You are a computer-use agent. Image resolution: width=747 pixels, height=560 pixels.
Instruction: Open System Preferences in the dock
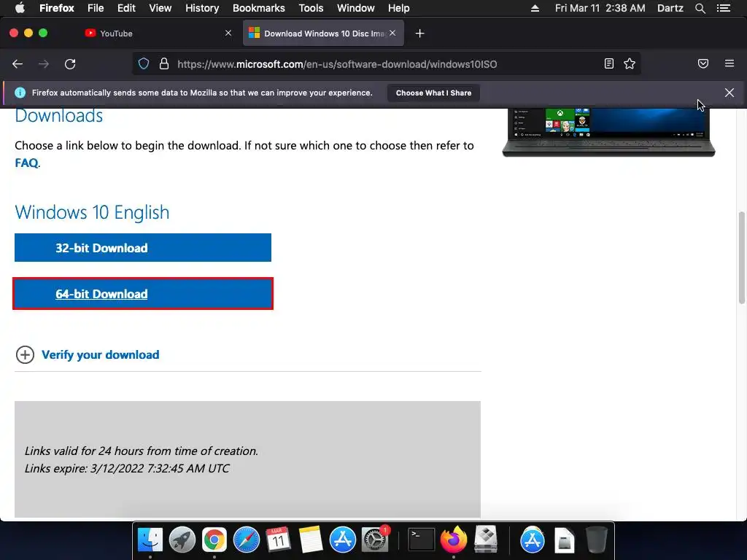(375, 540)
